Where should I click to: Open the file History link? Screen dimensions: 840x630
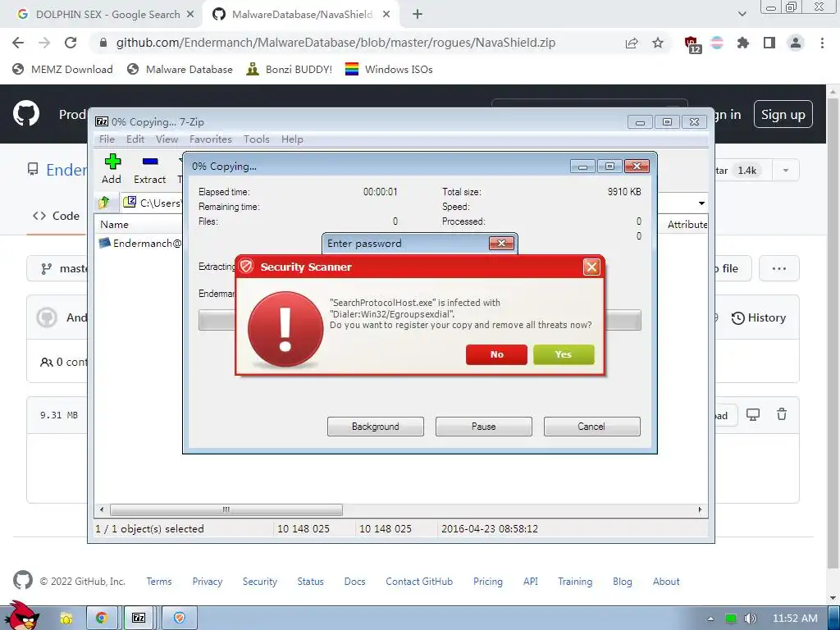[x=759, y=317]
